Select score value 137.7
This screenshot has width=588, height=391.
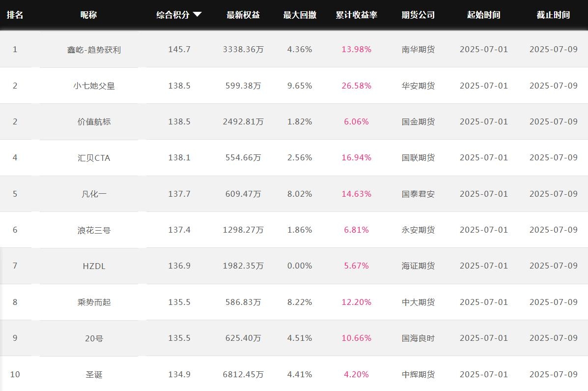coord(179,194)
